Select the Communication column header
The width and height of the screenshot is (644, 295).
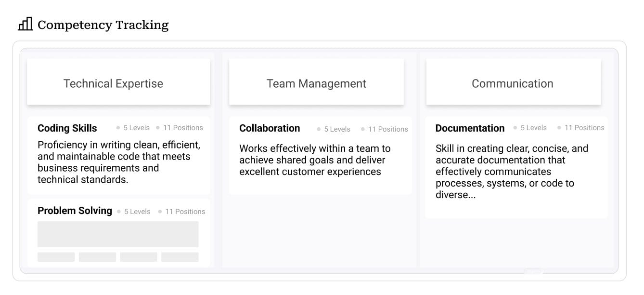tap(513, 83)
